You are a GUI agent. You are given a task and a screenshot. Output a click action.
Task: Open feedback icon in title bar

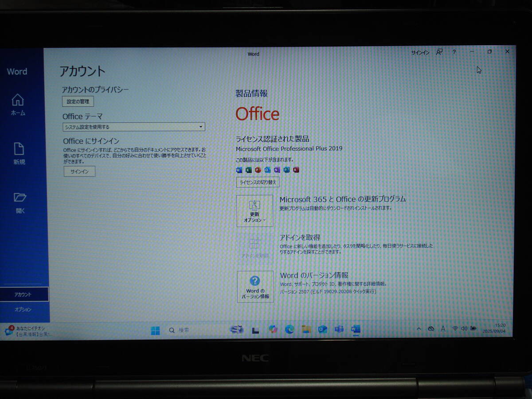pos(439,52)
